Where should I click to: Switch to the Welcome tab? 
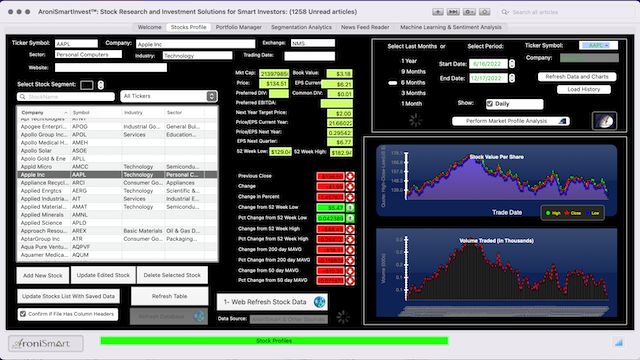click(x=149, y=27)
